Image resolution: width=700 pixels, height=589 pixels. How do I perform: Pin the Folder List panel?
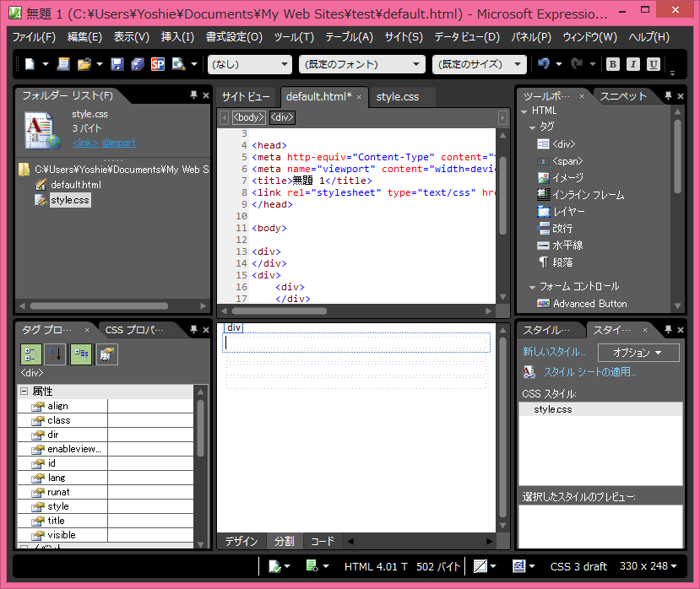pyautogui.click(x=193, y=96)
